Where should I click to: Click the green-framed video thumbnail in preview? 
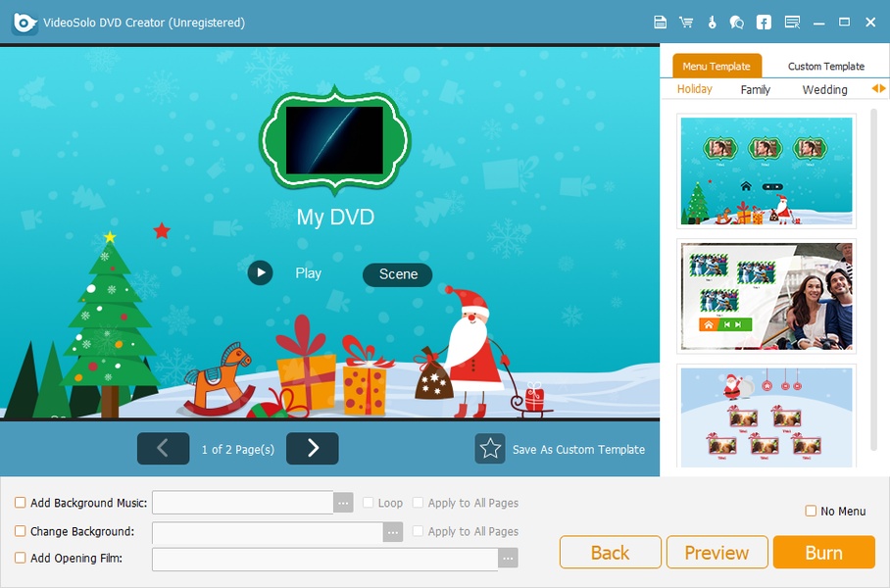(x=335, y=139)
